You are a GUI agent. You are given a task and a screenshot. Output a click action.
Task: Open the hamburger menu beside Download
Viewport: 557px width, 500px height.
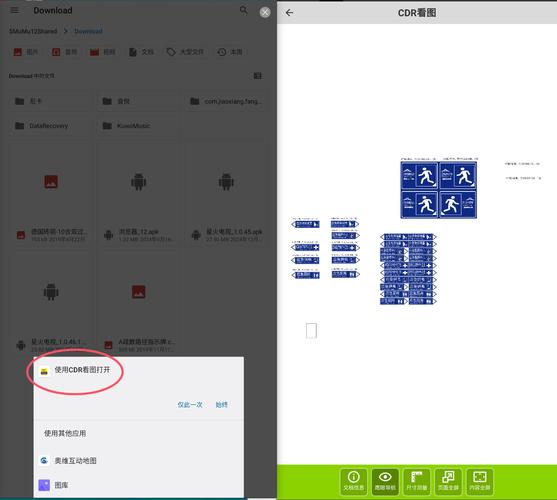(15, 10)
